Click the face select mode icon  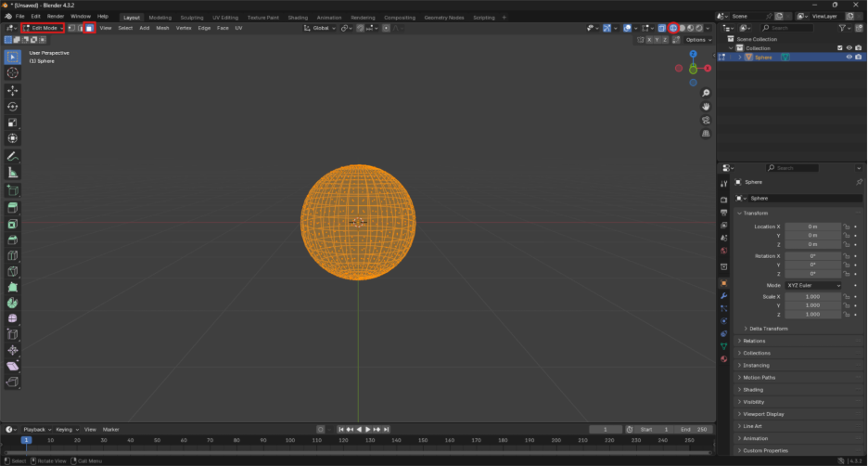click(90, 28)
